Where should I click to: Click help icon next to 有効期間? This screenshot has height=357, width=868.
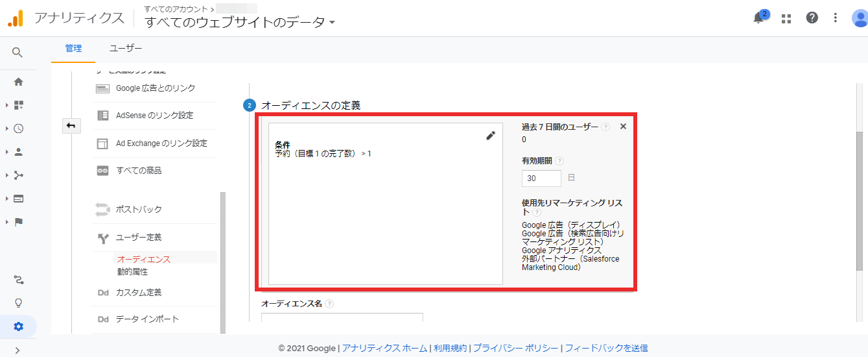tap(559, 161)
